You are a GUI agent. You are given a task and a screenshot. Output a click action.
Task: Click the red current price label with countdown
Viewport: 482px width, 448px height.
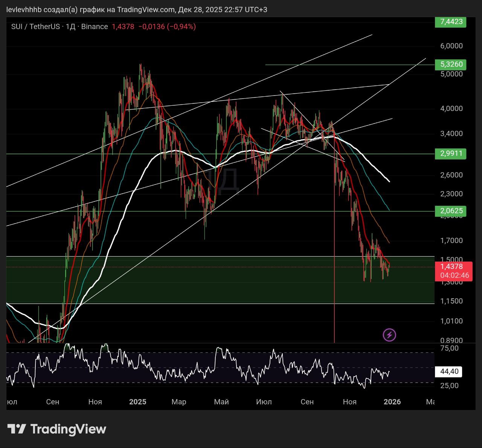tap(453, 271)
